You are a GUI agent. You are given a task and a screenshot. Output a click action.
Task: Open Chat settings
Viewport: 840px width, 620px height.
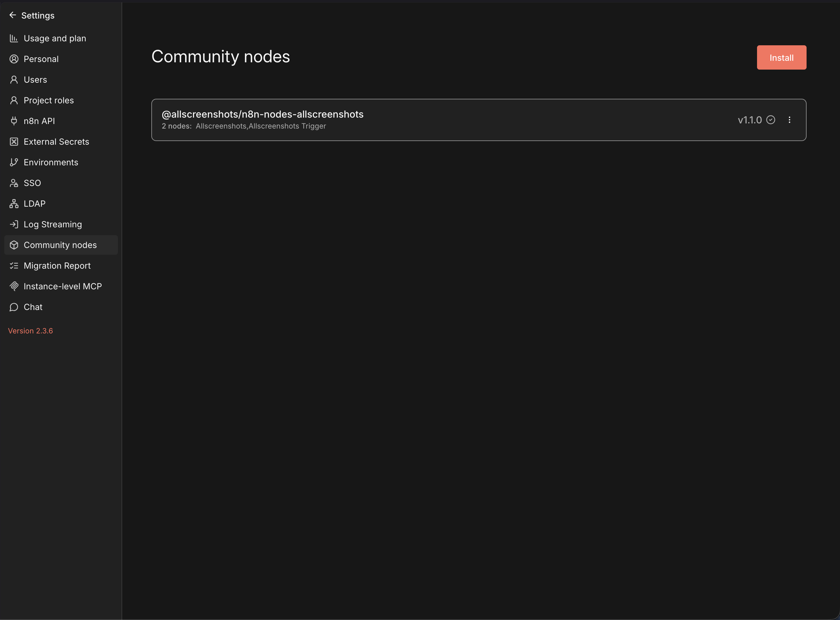click(61, 307)
